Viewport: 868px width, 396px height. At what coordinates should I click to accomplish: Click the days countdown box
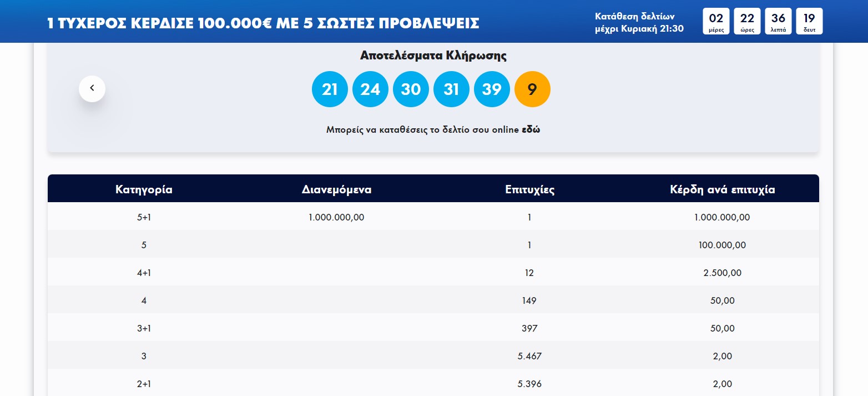tap(716, 21)
